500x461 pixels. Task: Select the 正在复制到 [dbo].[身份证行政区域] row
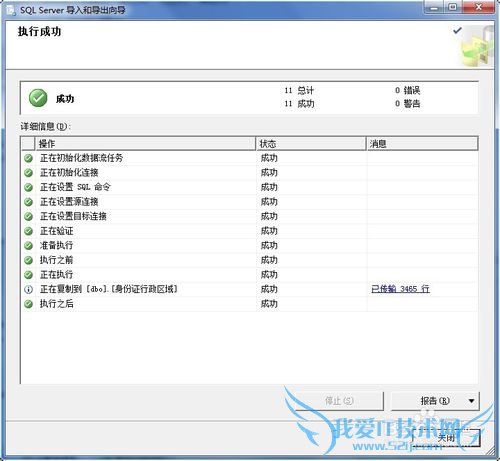(249, 289)
